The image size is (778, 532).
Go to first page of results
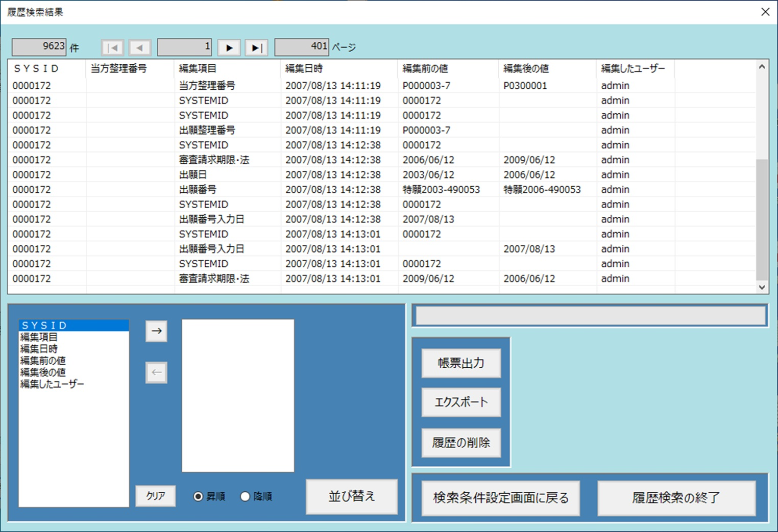113,47
